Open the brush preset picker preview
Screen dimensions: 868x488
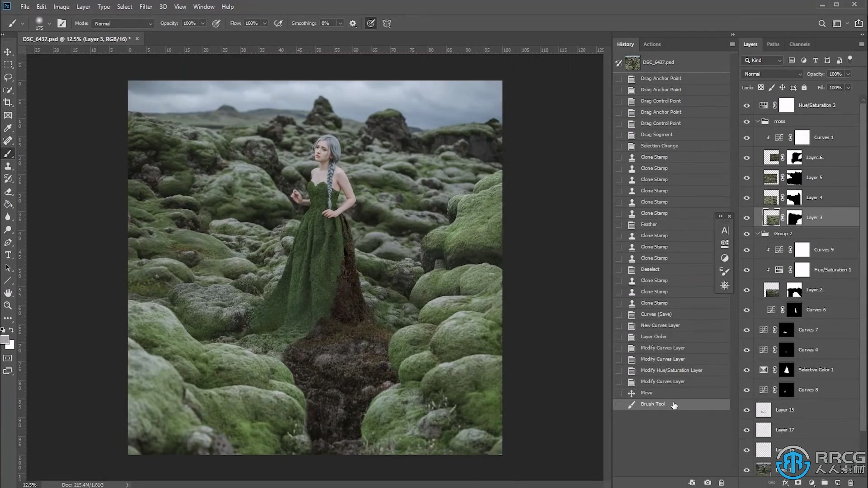click(39, 23)
